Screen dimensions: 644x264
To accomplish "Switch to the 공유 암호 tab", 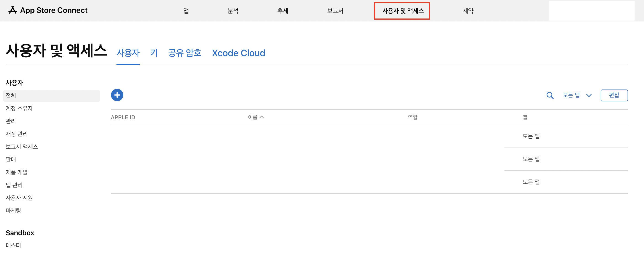I will [x=185, y=53].
